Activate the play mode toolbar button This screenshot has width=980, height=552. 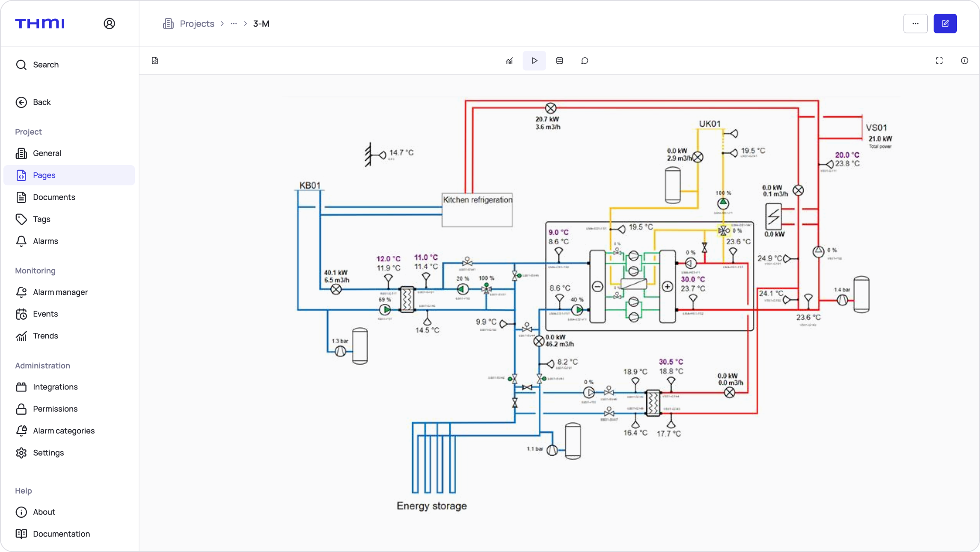click(534, 61)
